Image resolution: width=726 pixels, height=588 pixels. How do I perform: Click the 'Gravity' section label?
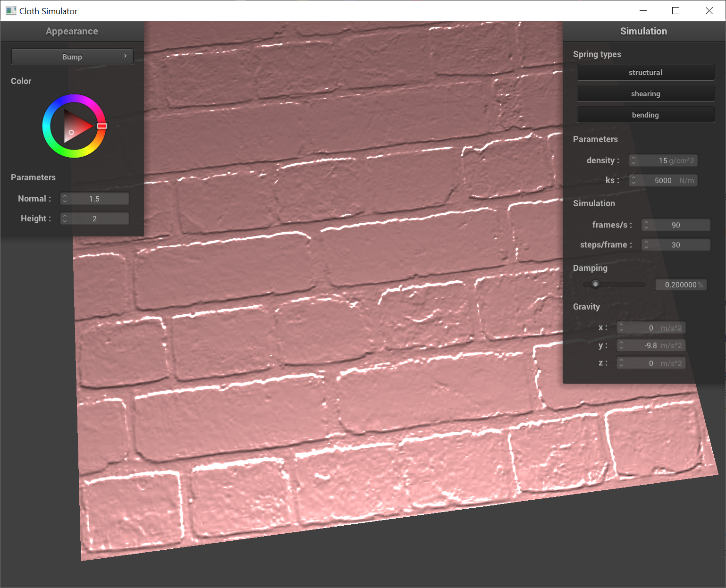pos(586,307)
